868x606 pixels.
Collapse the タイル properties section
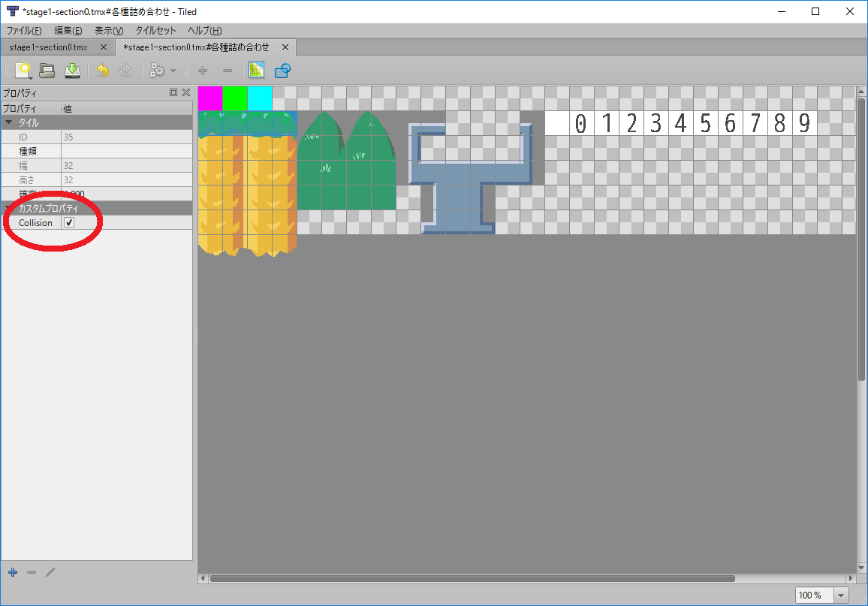(8, 122)
